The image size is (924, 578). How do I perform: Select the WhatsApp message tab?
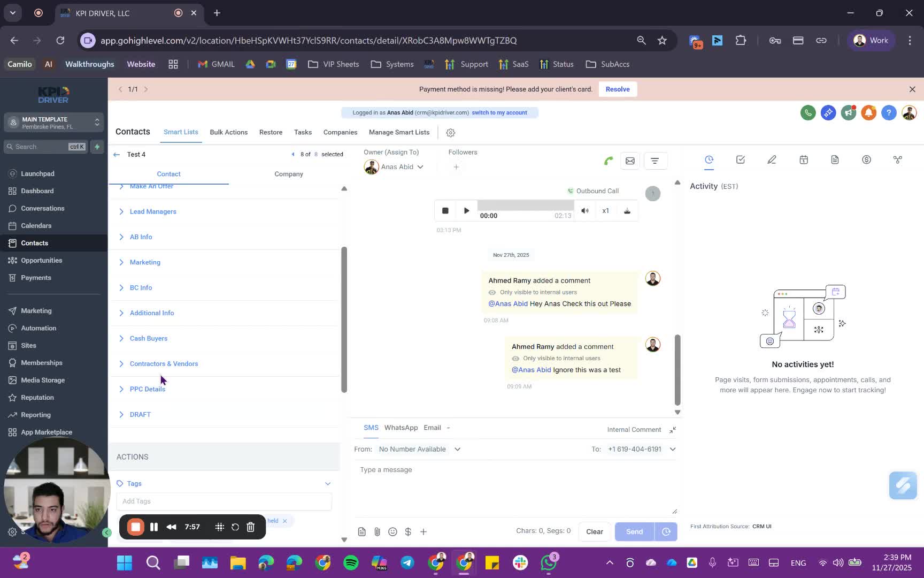(x=401, y=428)
